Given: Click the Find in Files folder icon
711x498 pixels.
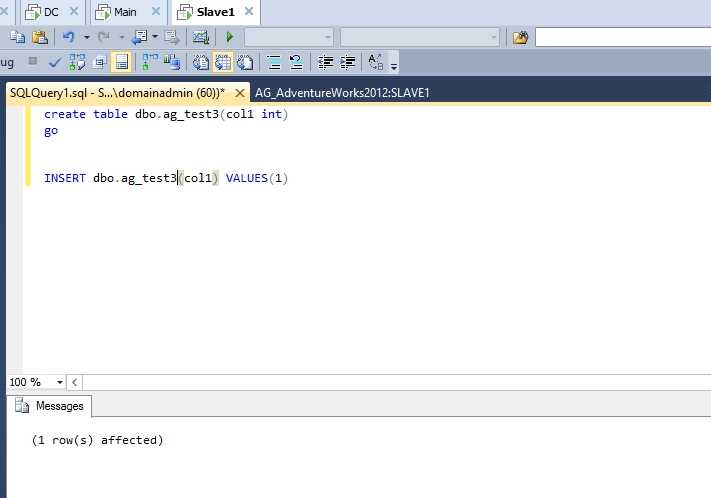Looking at the screenshot, I should [521, 37].
